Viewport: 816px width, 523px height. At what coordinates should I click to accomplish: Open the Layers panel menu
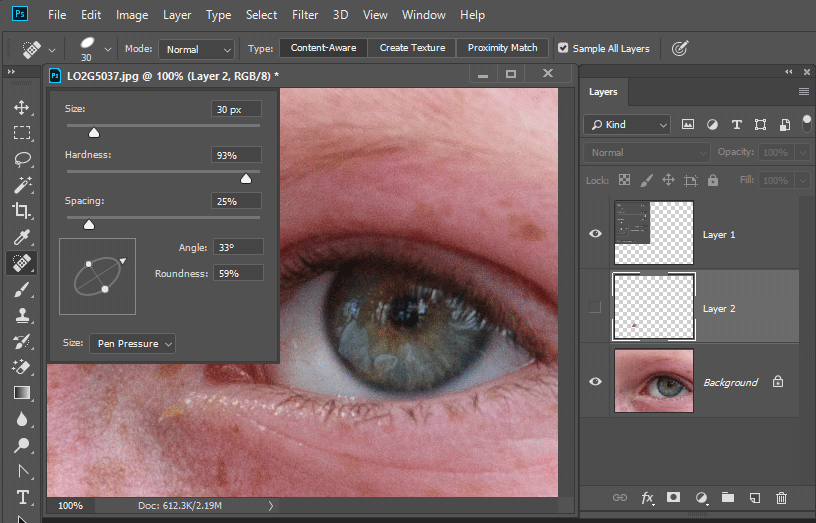click(804, 92)
